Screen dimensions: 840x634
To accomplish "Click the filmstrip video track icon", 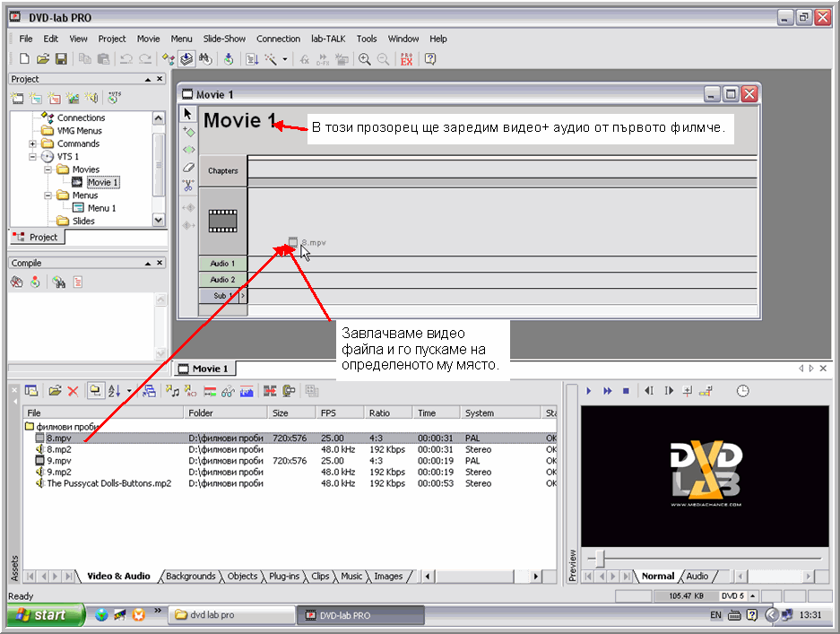I will (x=223, y=221).
